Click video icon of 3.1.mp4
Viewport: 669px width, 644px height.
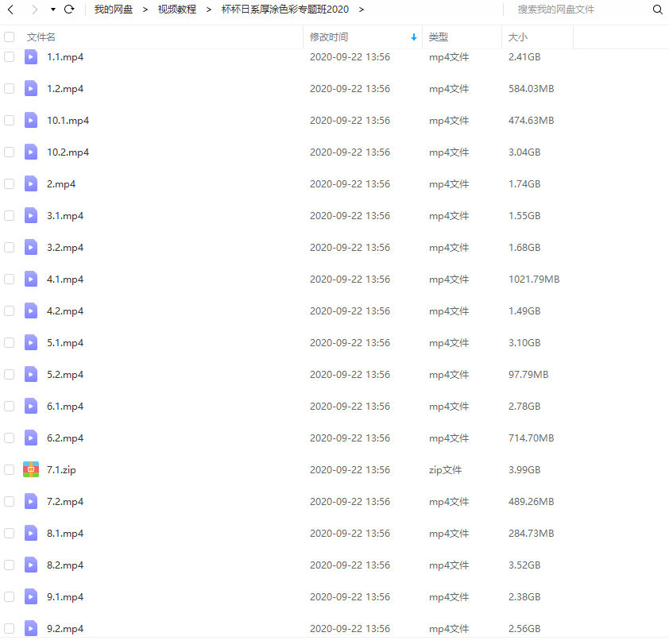[x=31, y=216]
